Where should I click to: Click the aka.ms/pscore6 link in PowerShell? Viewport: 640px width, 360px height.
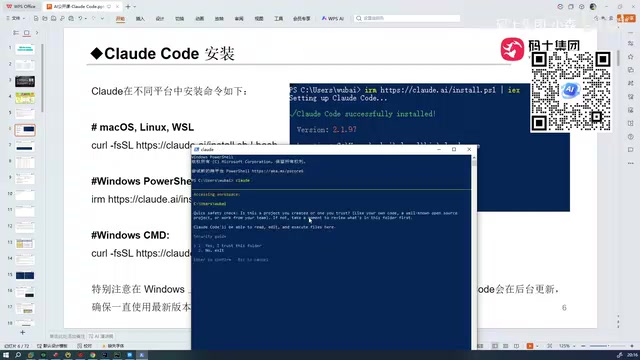click(x=278, y=171)
